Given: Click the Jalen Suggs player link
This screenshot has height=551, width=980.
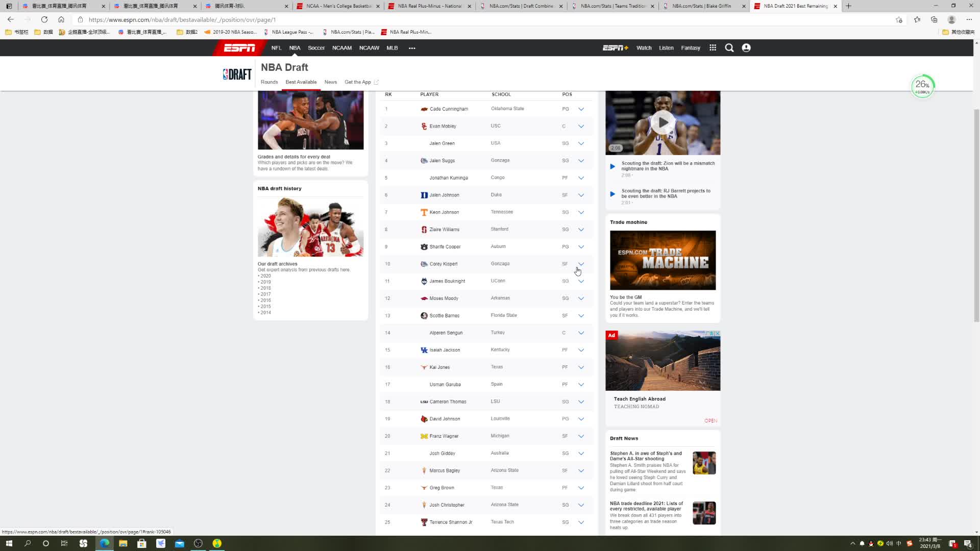Looking at the screenshot, I should 442,161.
